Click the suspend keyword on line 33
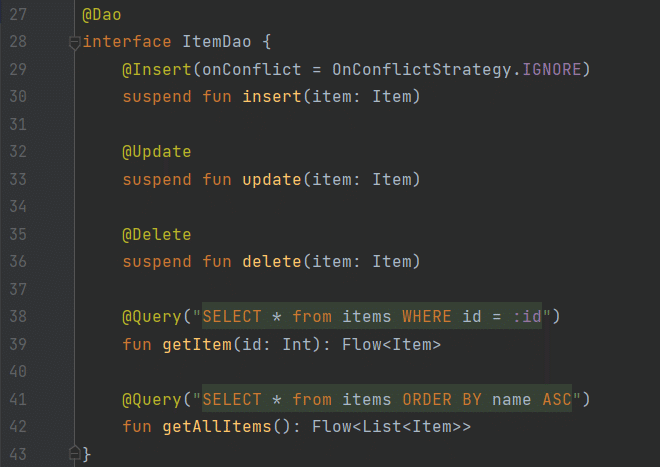Viewport: 660px width, 467px height. click(x=157, y=180)
